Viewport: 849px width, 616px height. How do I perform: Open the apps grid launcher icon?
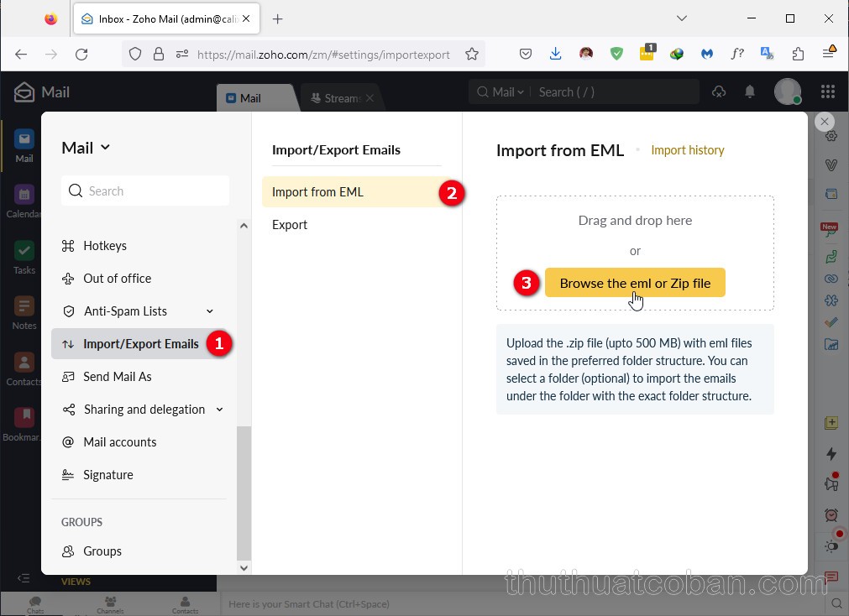(827, 91)
